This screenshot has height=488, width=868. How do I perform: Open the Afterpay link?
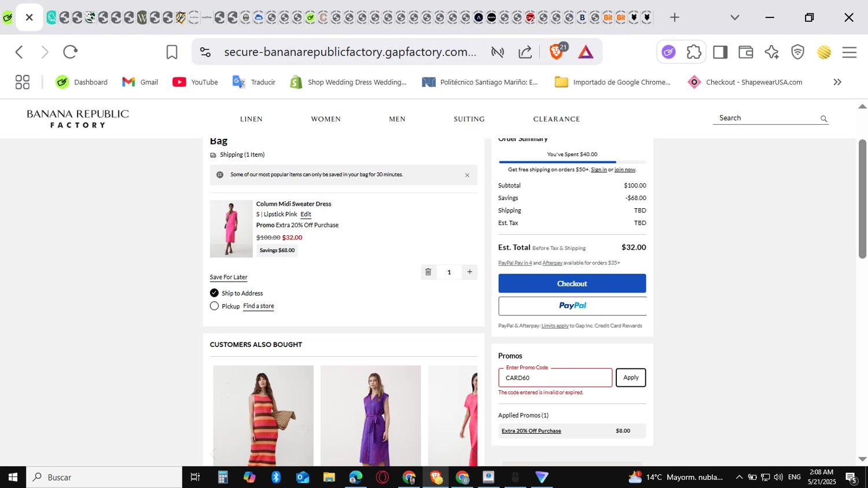[x=552, y=263]
